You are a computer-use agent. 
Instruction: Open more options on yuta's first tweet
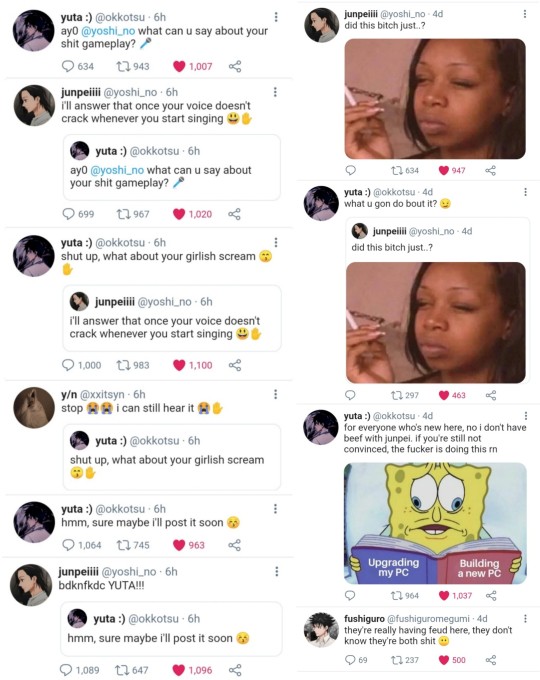[x=276, y=17]
